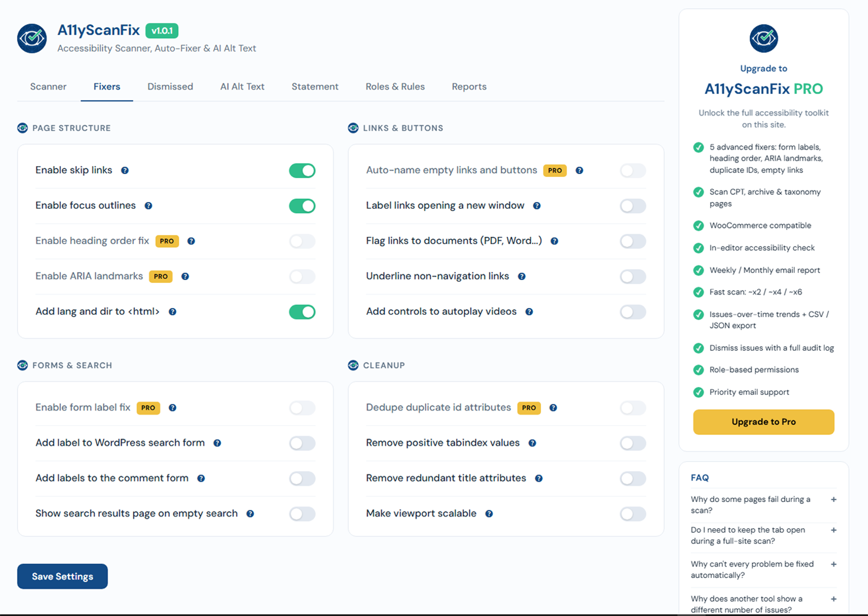The height and width of the screenshot is (616, 868).
Task: Show help for Remove positive tabindex values
Action: click(x=532, y=443)
